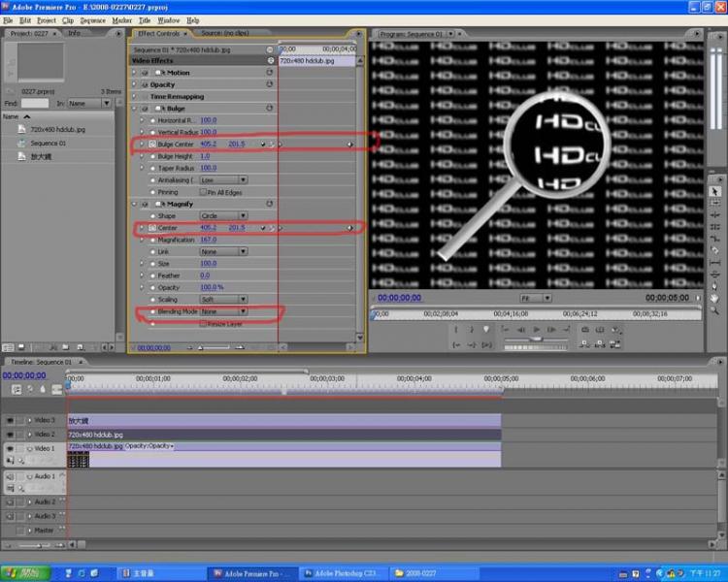Image resolution: width=728 pixels, height=582 pixels.
Task: Open the Magnify Shape dropdown set to Circle
Action: point(223,215)
